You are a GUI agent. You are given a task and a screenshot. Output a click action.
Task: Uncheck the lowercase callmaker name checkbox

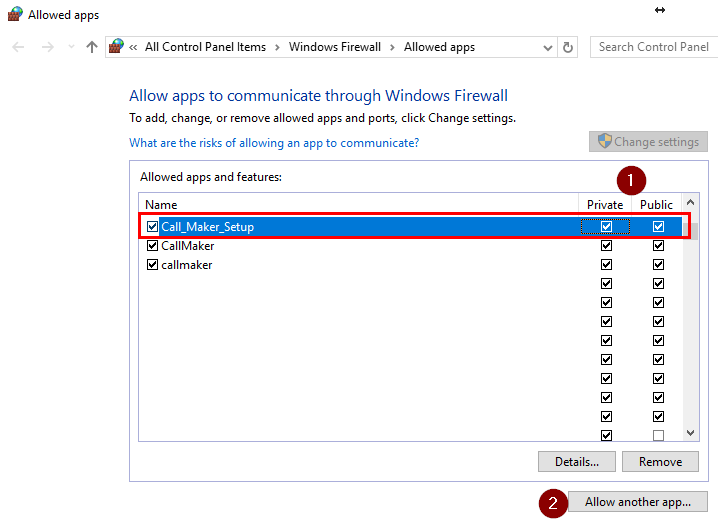click(152, 265)
